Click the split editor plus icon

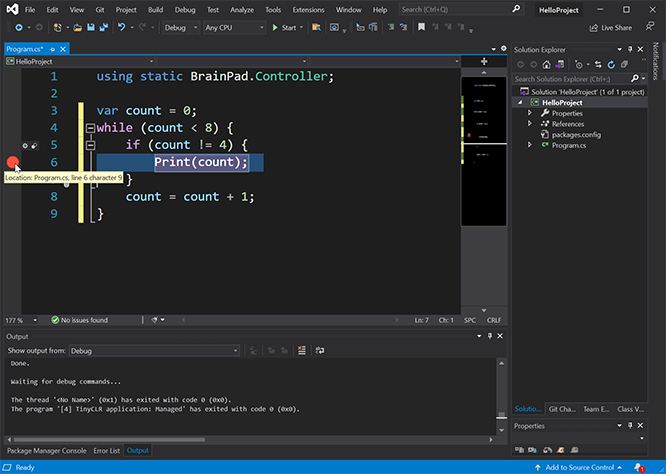tap(484, 62)
